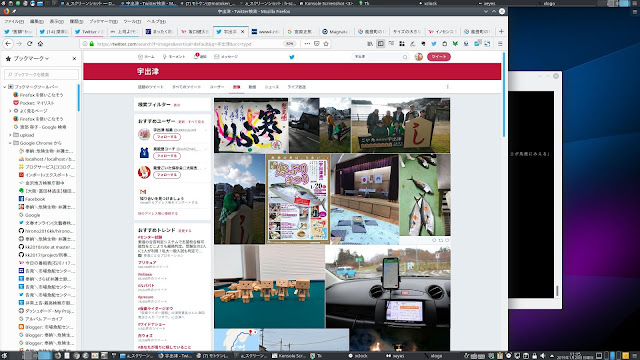Expand the upload bookmark folder
Viewport: 640px width, 360px height.
pos(10,135)
